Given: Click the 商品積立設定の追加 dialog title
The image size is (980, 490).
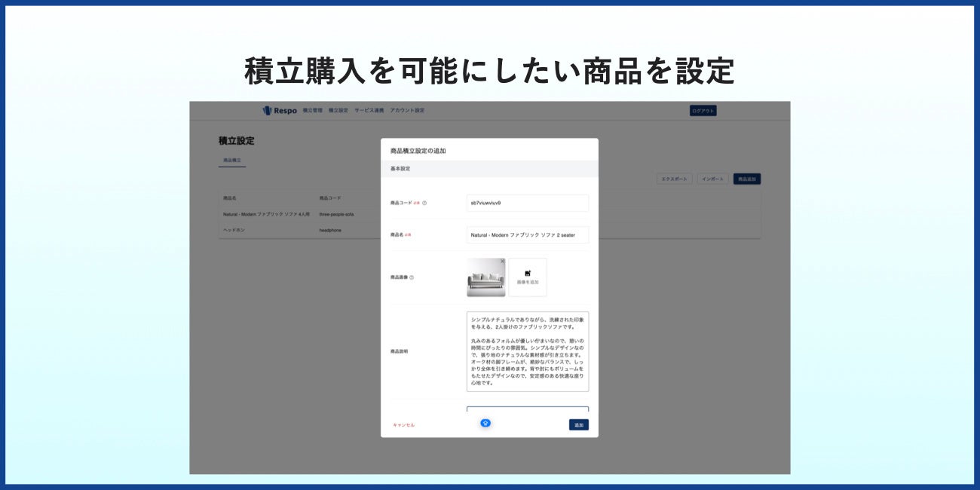Looking at the screenshot, I should click(418, 151).
